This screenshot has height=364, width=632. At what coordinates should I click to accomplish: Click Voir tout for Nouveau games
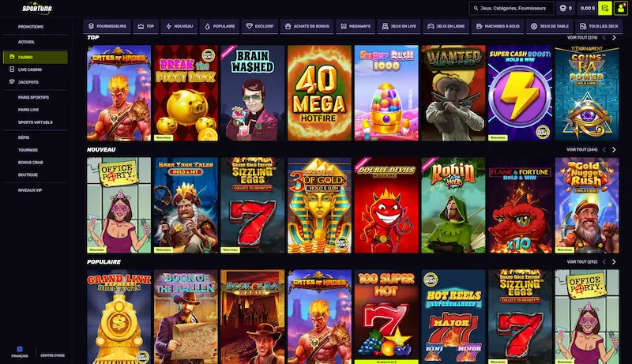(x=582, y=149)
